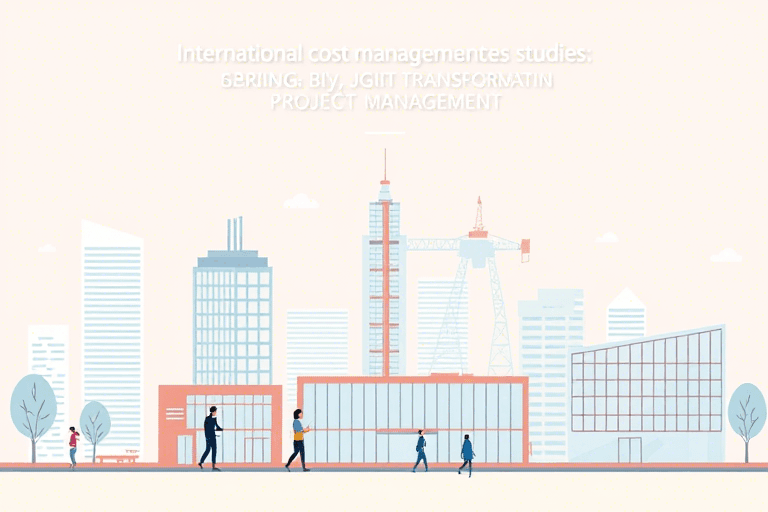Click the cloud left of the central tower

tap(300, 202)
